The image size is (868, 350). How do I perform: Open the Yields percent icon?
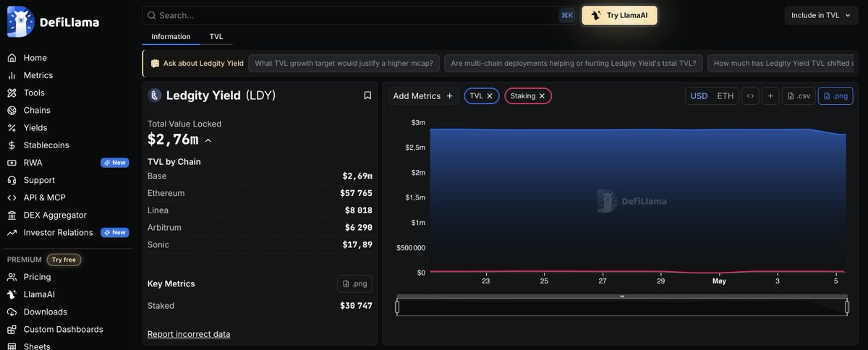coord(12,128)
